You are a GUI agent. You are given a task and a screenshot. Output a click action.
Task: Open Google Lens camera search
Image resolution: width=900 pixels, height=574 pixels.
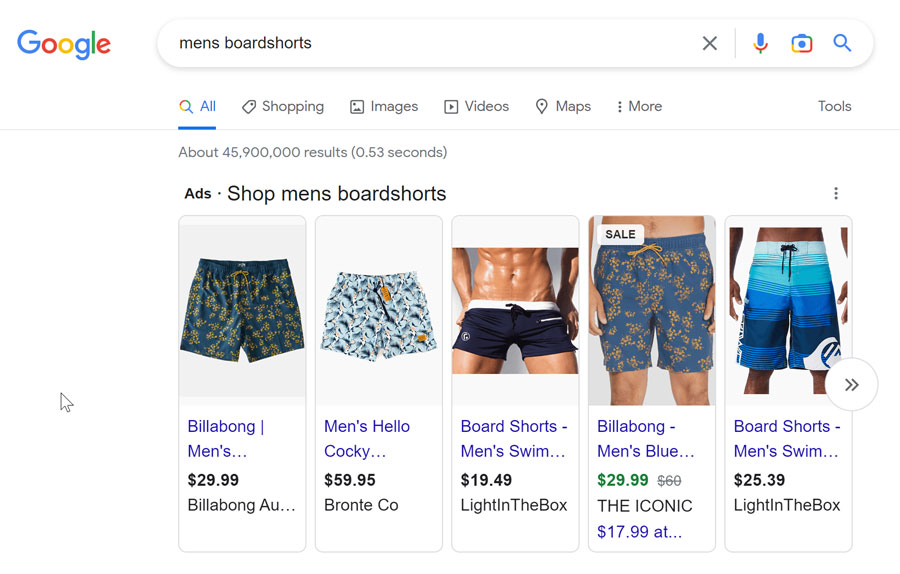click(801, 43)
